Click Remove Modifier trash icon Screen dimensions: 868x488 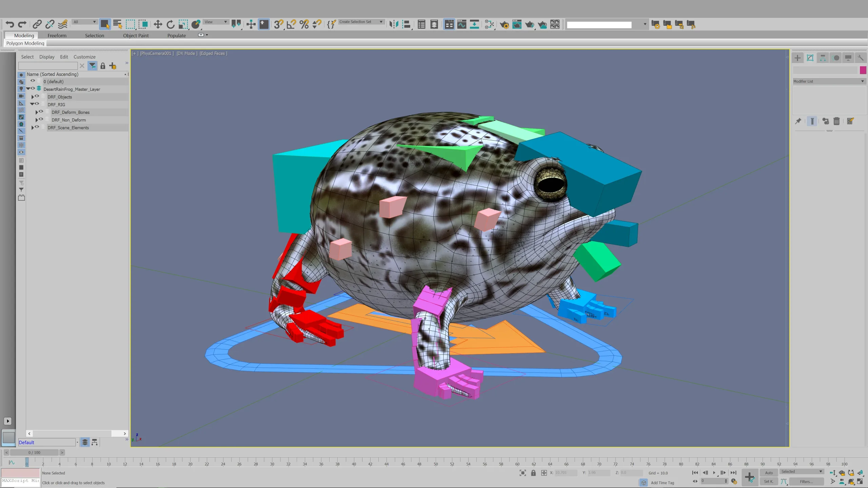point(836,121)
